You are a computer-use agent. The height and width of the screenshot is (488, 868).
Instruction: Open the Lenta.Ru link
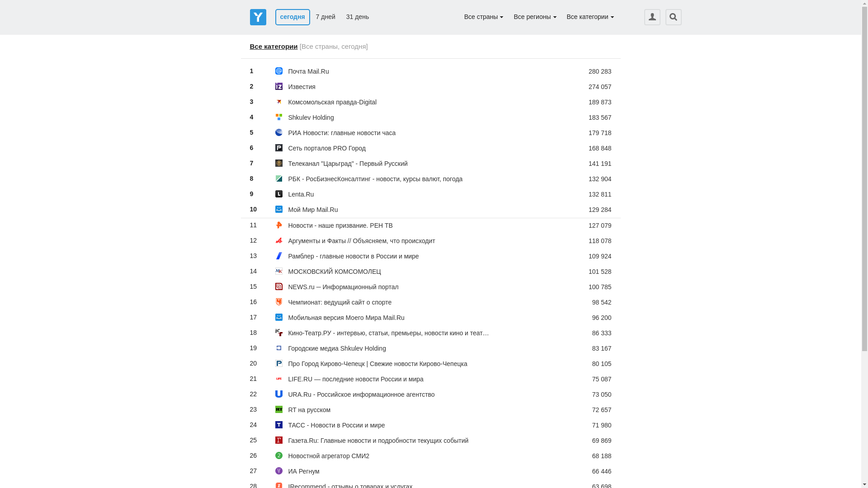(301, 194)
